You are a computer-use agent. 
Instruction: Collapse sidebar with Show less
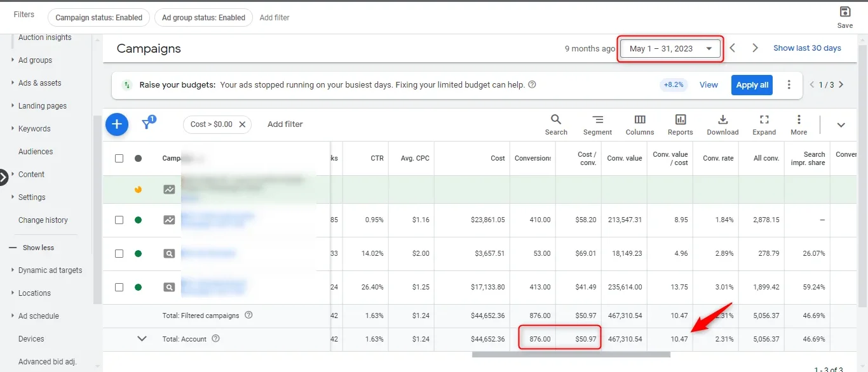click(32, 248)
